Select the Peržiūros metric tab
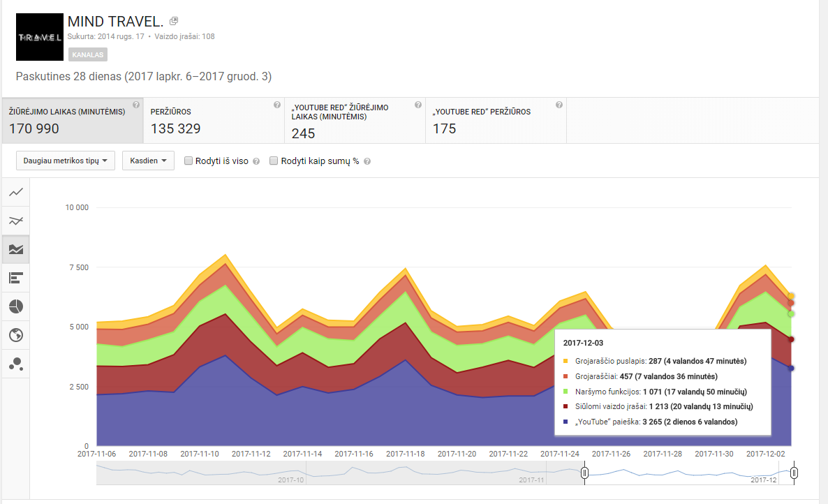This screenshot has height=504, width=828. click(x=214, y=120)
